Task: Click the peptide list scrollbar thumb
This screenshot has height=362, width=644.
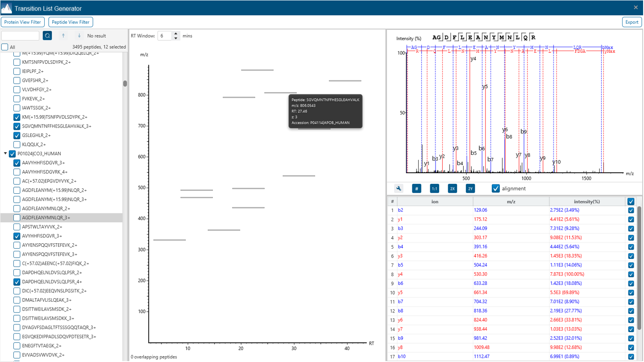Action: pyautogui.click(x=125, y=83)
